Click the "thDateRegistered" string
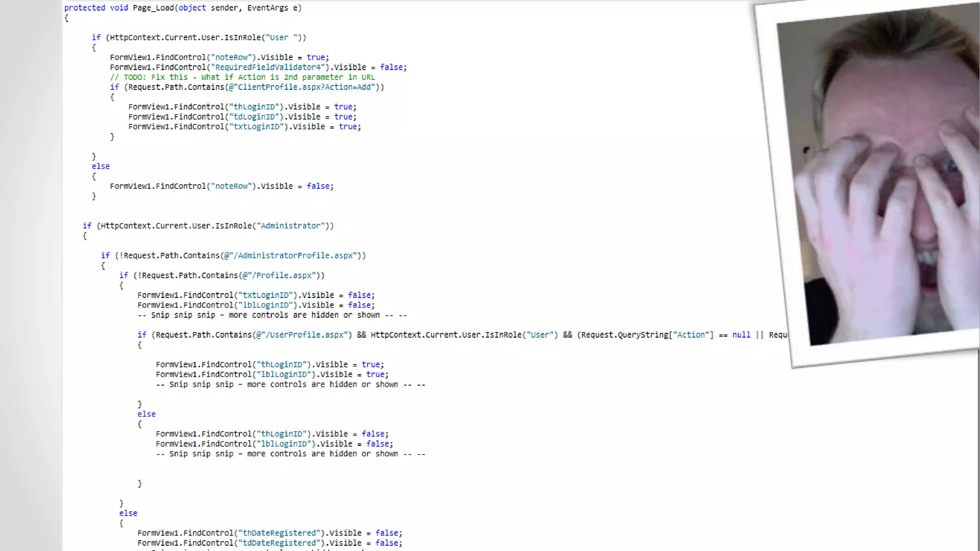 (x=279, y=533)
